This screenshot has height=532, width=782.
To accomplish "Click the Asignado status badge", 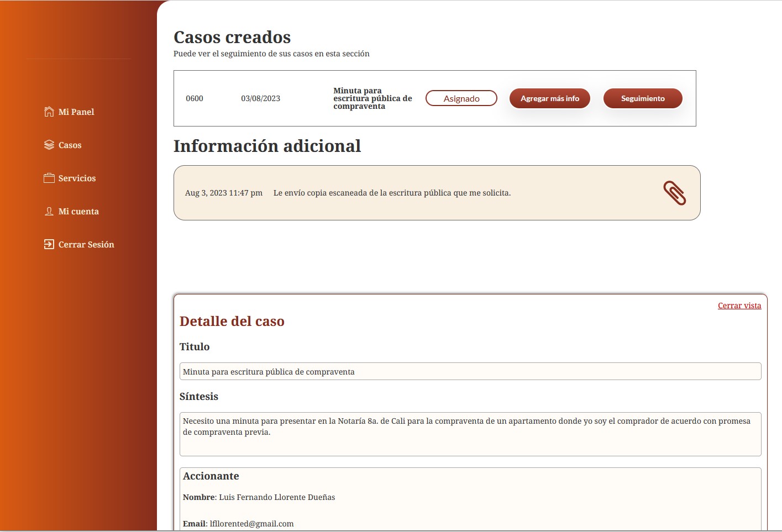I will point(461,98).
